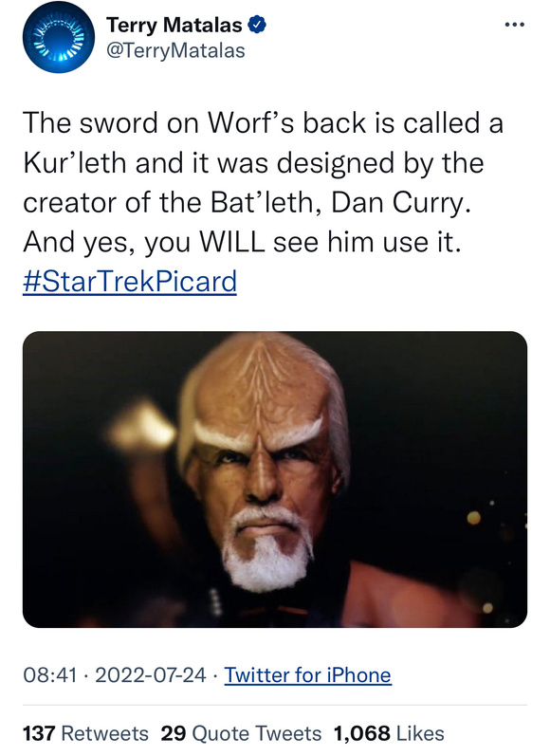
Task: Open Terry Matalas's round profile avatar
Action: (x=59, y=38)
